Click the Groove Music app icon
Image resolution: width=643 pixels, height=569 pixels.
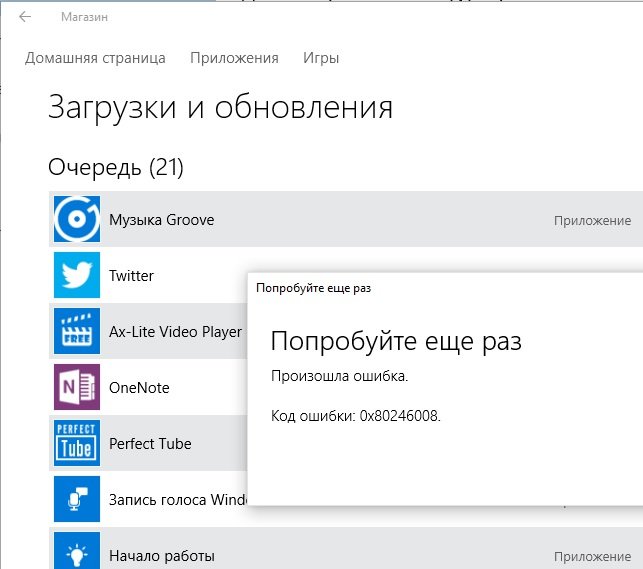point(77,220)
